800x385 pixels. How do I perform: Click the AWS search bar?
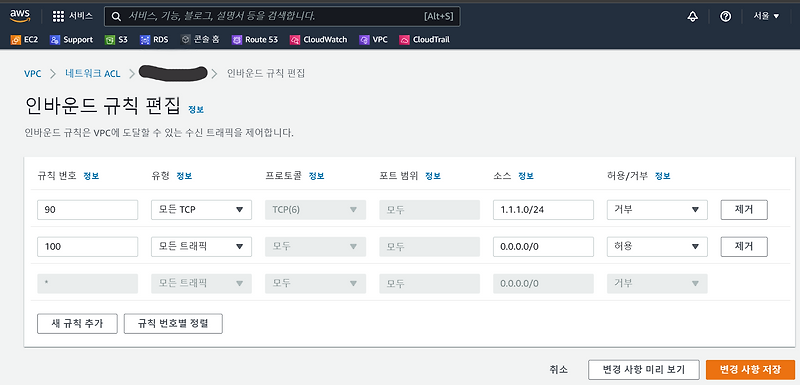282,16
